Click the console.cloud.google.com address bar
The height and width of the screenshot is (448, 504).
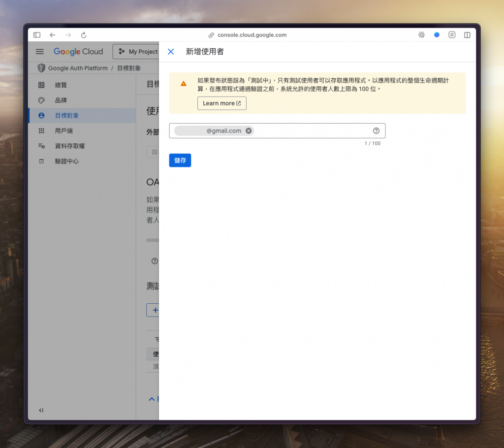252,35
